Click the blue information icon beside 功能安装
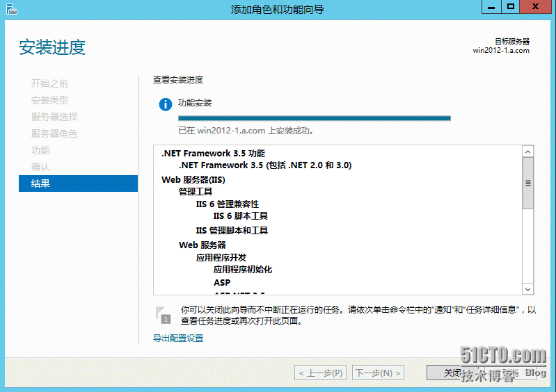Viewport: 556px width, 392px height. pos(166,104)
